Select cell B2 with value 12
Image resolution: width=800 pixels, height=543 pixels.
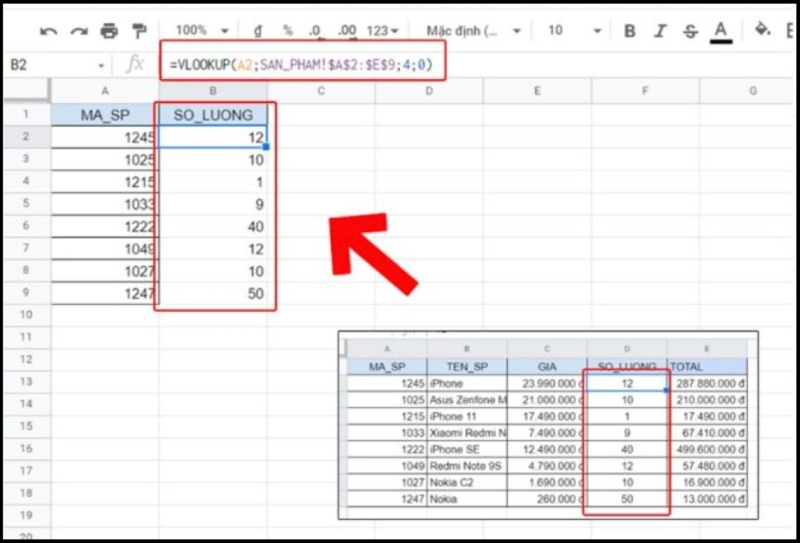tap(213, 137)
